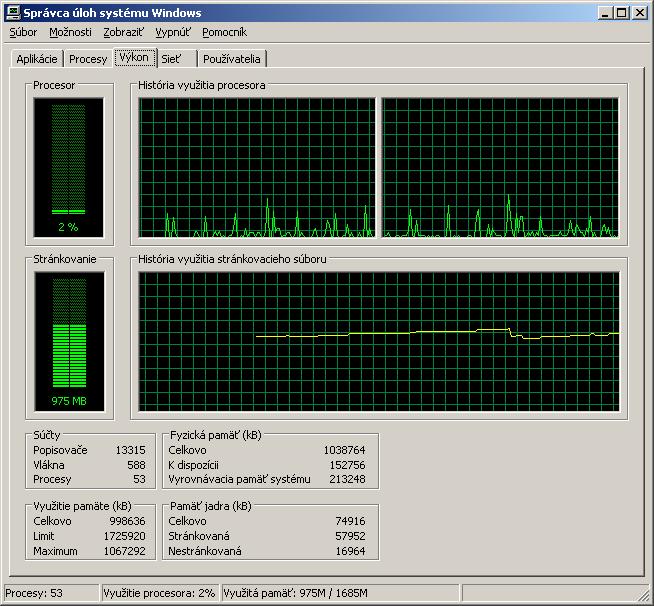Maximize the Task Manager window
This screenshot has width=654, height=606.
click(x=621, y=13)
